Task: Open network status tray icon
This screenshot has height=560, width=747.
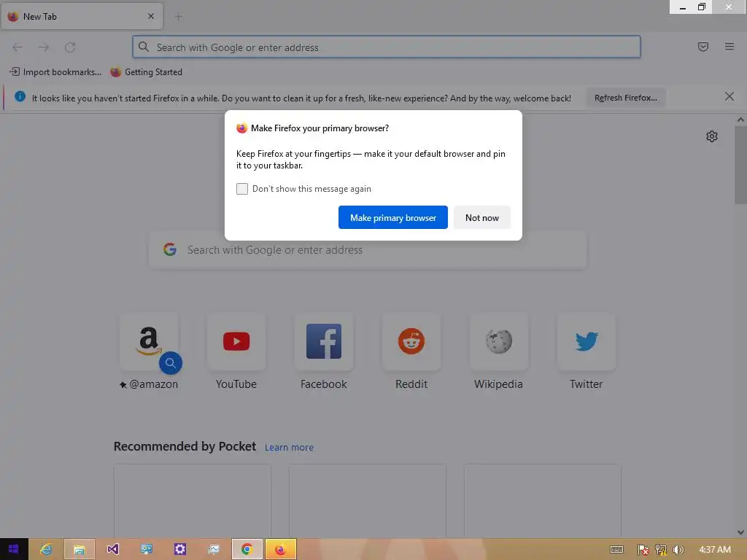Action: click(x=661, y=550)
